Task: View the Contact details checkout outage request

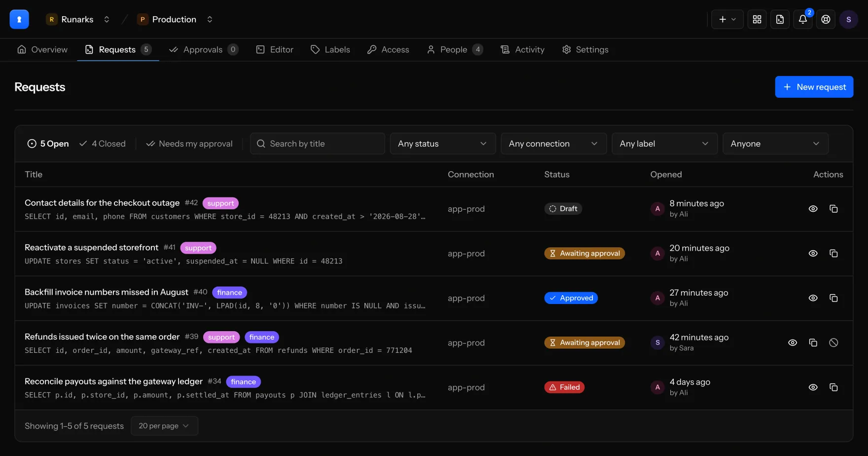Action: (813, 209)
